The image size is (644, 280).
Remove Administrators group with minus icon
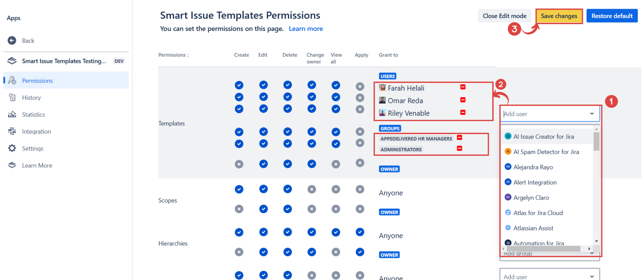[x=459, y=149]
